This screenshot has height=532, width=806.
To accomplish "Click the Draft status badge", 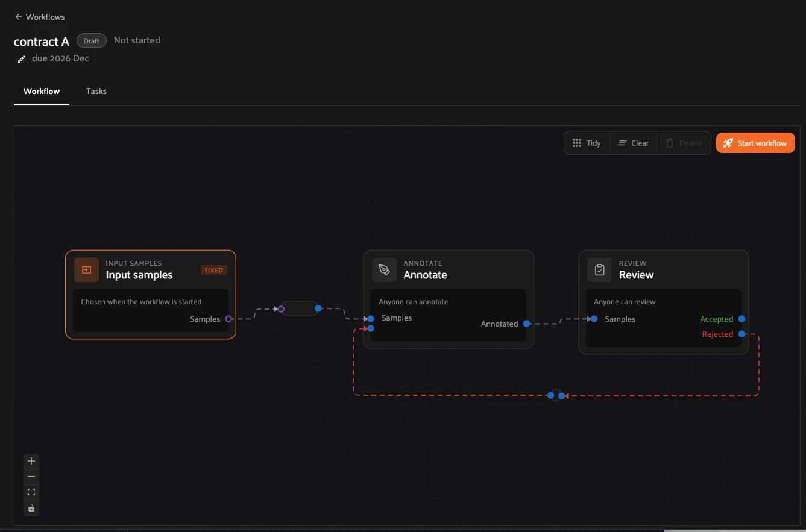I will coord(92,40).
